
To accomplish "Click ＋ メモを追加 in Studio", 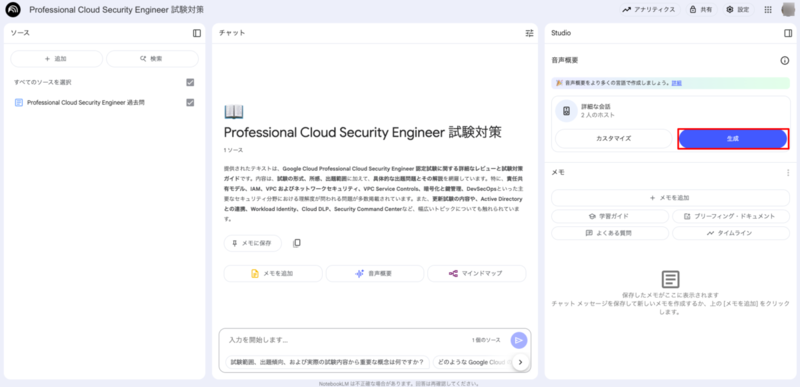I will pos(670,198).
